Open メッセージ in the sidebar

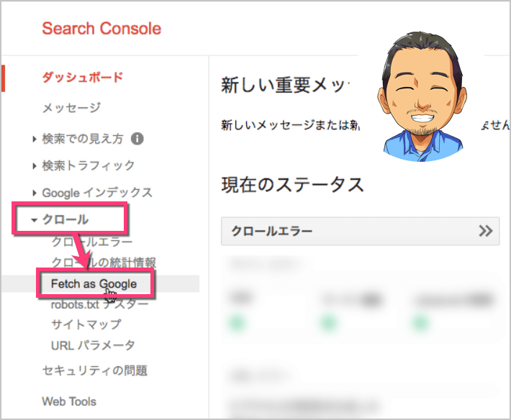tap(71, 107)
